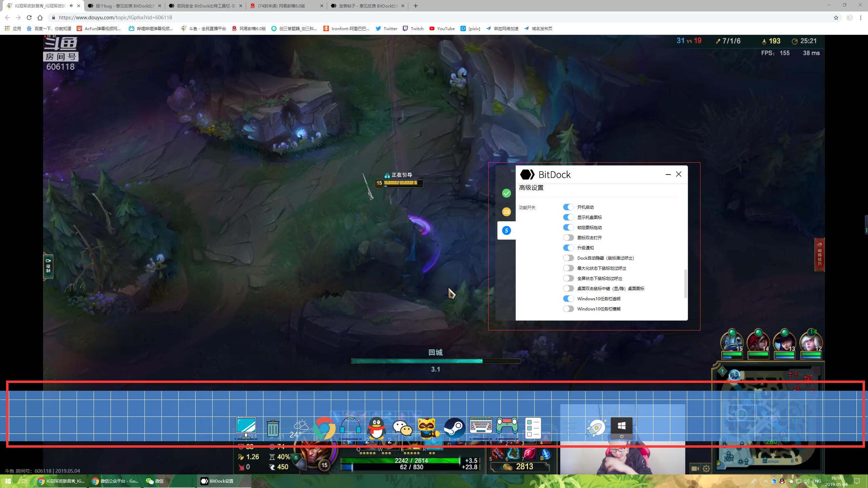This screenshot has height=488, width=868.
Task: Open the Windows notification center
Action: point(857,481)
